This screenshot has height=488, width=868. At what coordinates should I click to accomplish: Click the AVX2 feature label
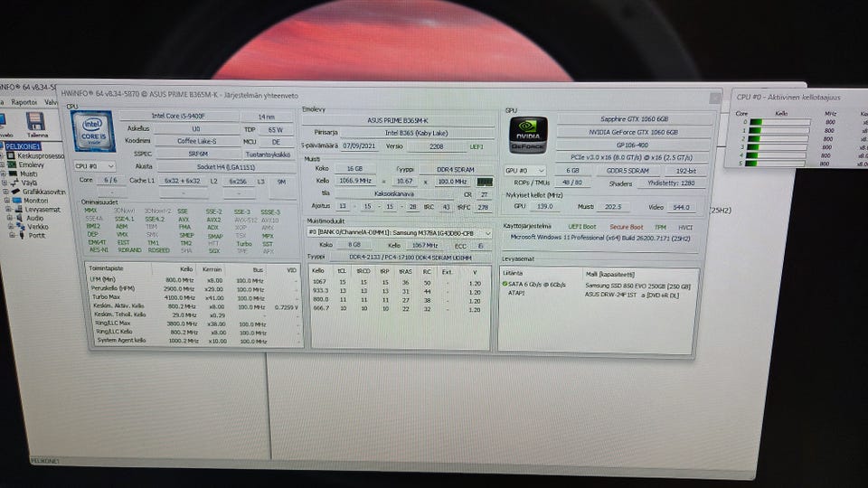click(x=213, y=219)
